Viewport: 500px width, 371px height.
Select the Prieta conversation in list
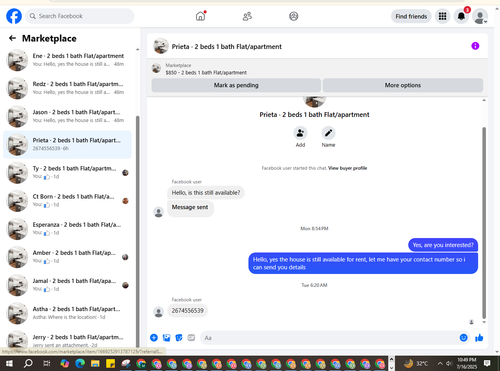(67, 144)
